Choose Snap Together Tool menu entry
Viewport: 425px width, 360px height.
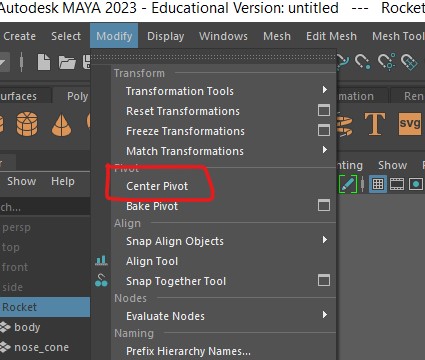click(x=176, y=281)
